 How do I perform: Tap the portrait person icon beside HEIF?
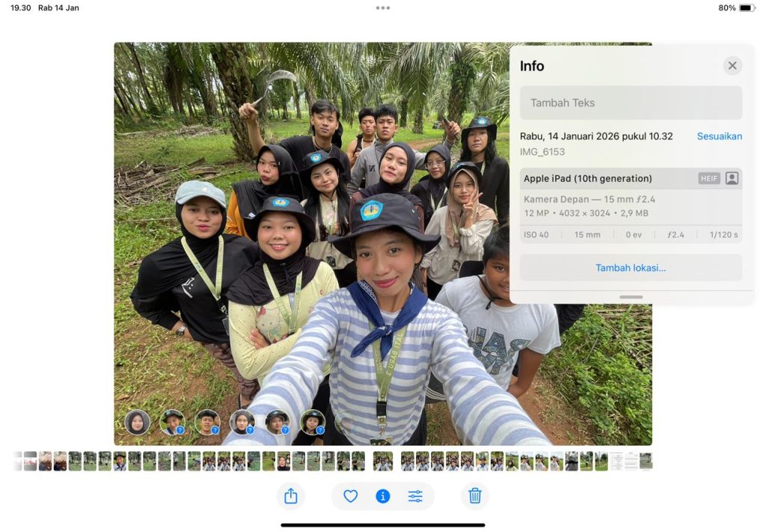(732, 179)
